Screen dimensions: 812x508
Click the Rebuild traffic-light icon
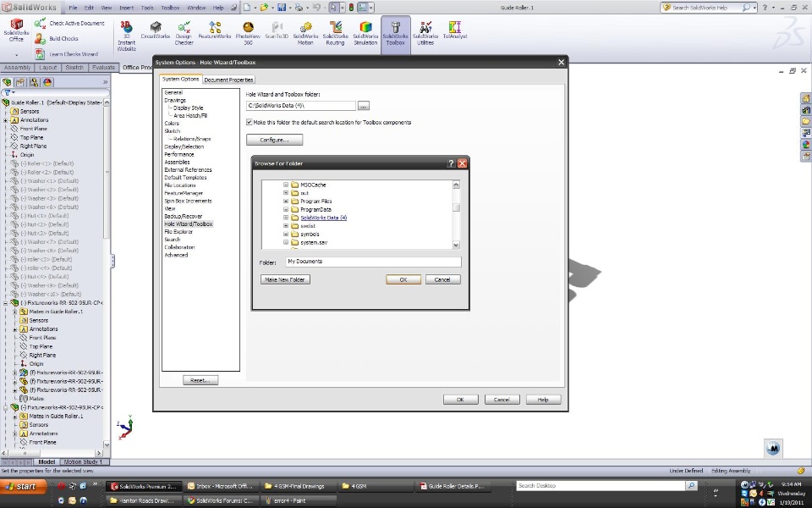pos(351,8)
